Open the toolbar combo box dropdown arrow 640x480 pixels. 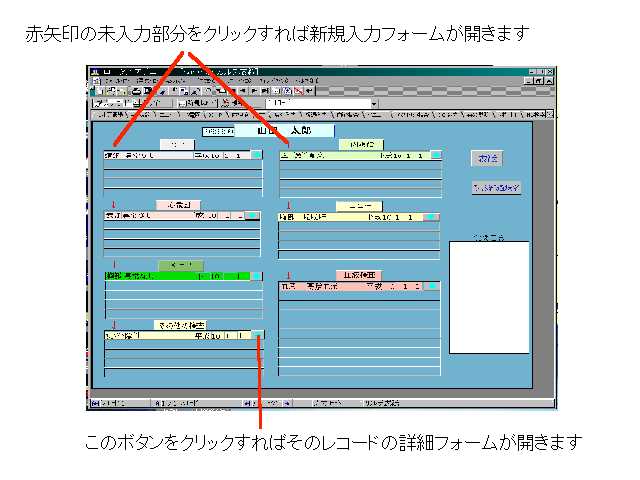(x=374, y=103)
